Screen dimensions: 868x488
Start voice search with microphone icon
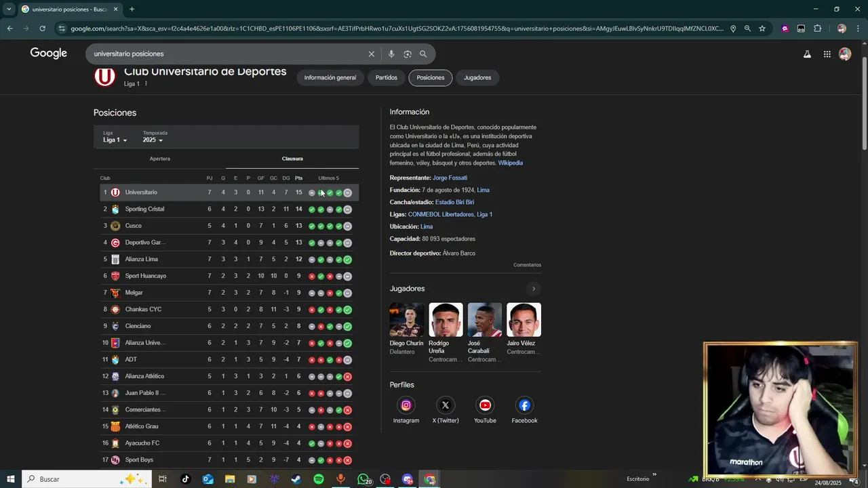[x=391, y=54]
